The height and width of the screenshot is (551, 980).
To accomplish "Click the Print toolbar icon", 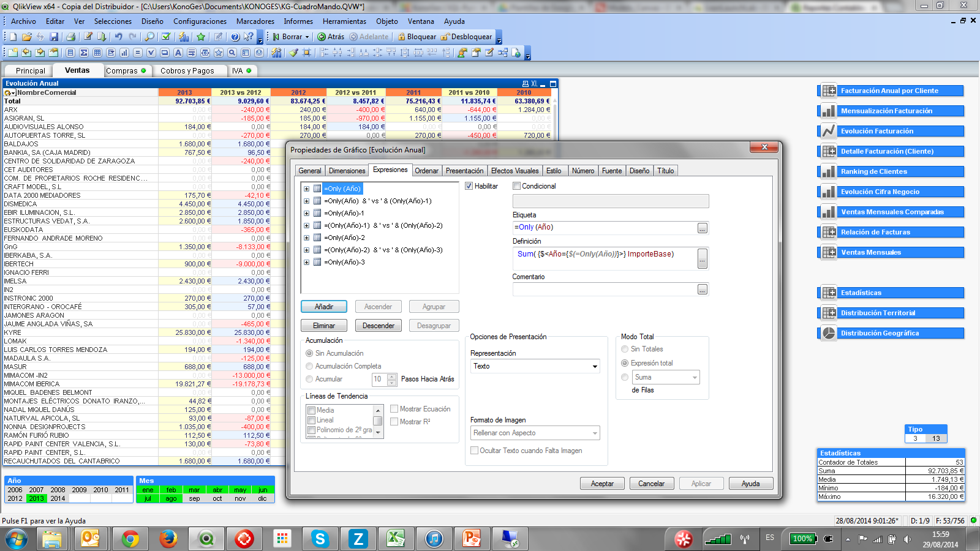I will [70, 37].
